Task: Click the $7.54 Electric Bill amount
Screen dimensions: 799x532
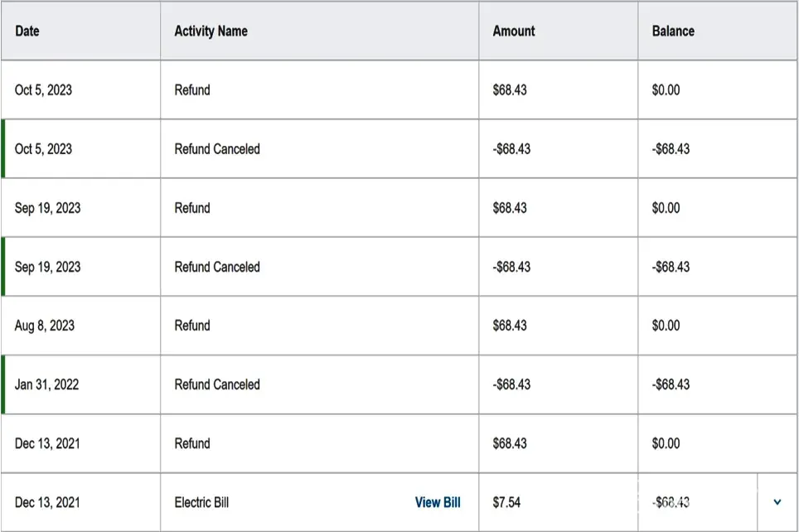Action: click(507, 502)
